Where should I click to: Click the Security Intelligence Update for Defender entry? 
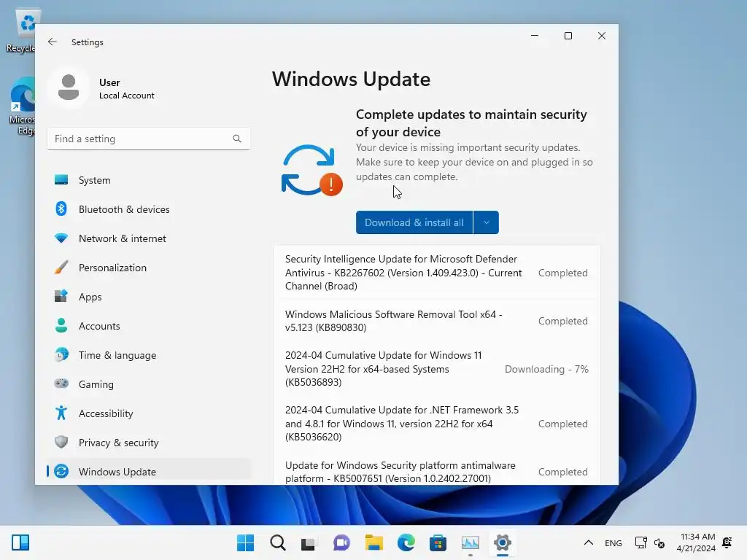(438, 273)
